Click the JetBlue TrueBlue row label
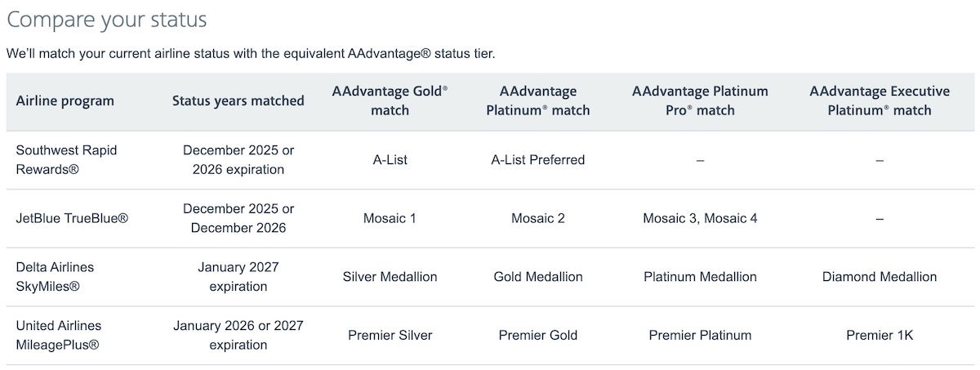Image resolution: width=980 pixels, height=370 pixels. pyautogui.click(x=72, y=219)
